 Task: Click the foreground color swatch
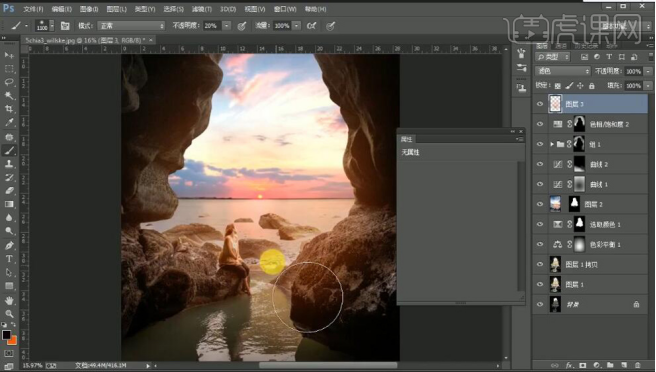[x=6, y=335]
